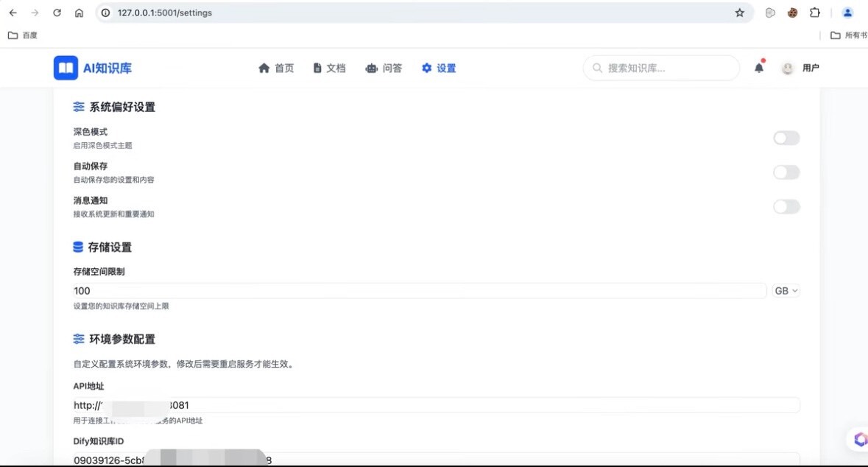Open the browser profile avatar icon
Viewport: 868px width, 467px height.
847,13
